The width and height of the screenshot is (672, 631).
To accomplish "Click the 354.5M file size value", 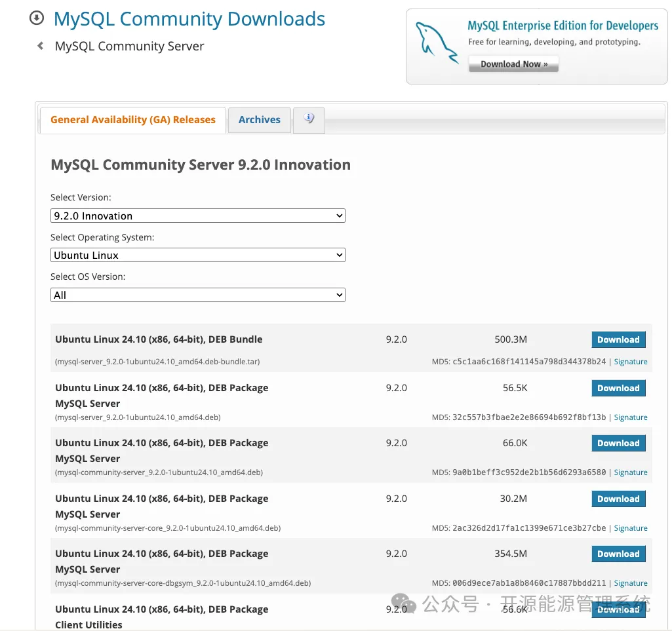I will tap(511, 554).
